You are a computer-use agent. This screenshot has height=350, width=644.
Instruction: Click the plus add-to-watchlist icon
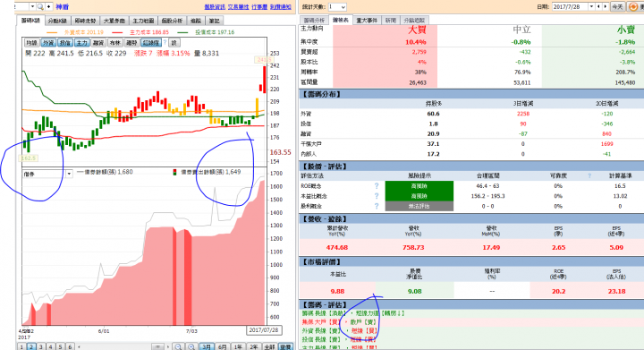pos(49,6)
